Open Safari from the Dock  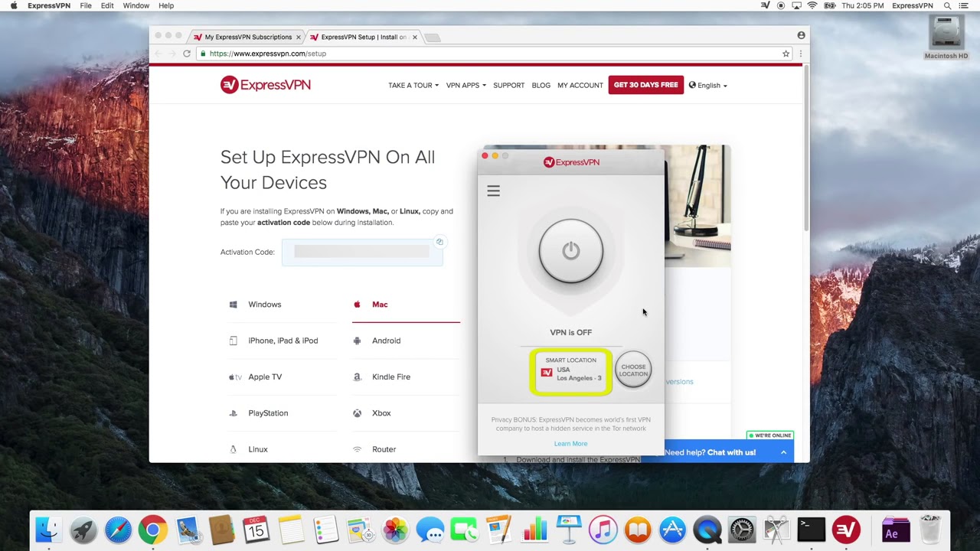(x=118, y=530)
